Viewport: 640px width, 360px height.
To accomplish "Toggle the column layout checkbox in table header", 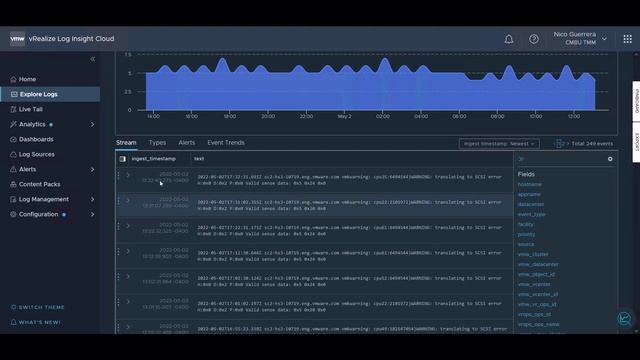I will coord(123,159).
